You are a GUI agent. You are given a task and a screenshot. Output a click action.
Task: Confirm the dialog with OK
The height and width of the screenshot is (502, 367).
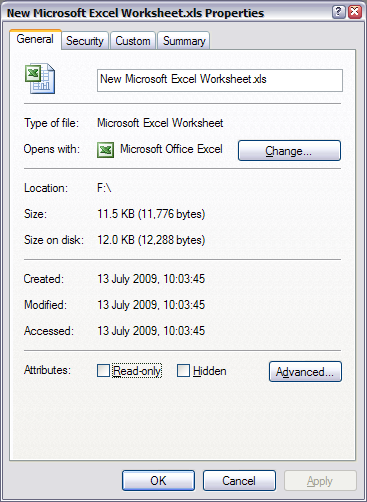tap(158, 481)
